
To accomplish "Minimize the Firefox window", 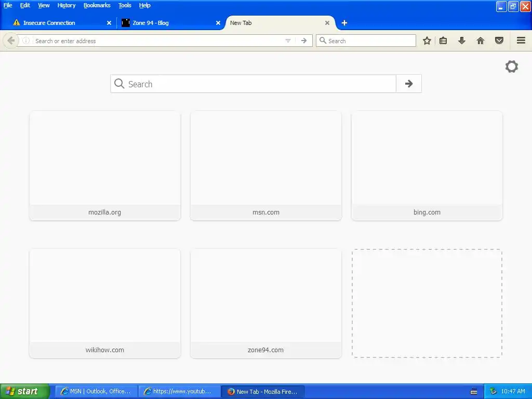I will tap(501, 6).
